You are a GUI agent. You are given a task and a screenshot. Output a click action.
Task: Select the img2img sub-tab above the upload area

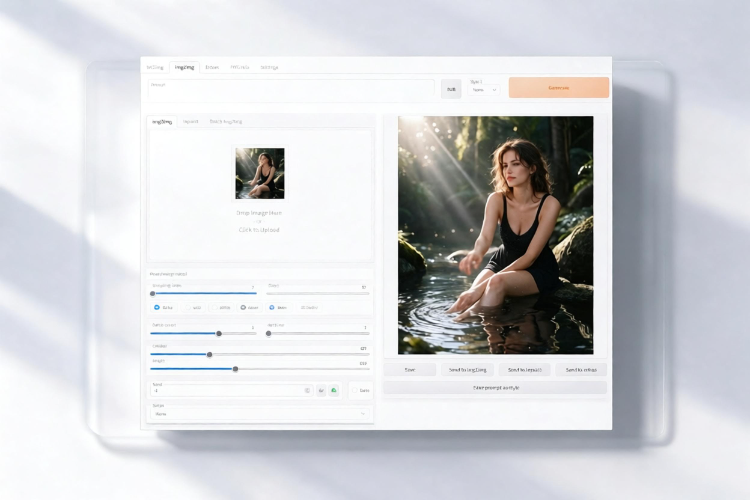[162, 122]
